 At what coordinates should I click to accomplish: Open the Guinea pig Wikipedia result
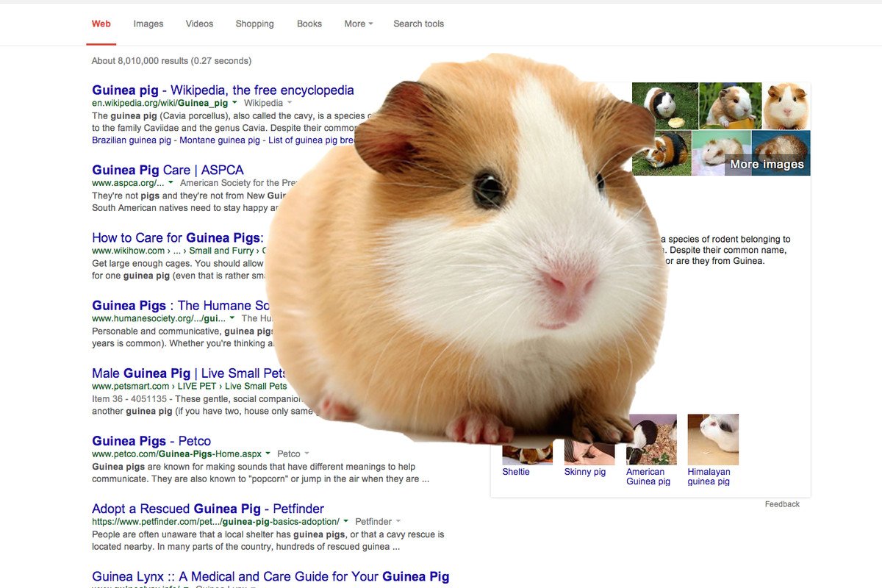(223, 90)
